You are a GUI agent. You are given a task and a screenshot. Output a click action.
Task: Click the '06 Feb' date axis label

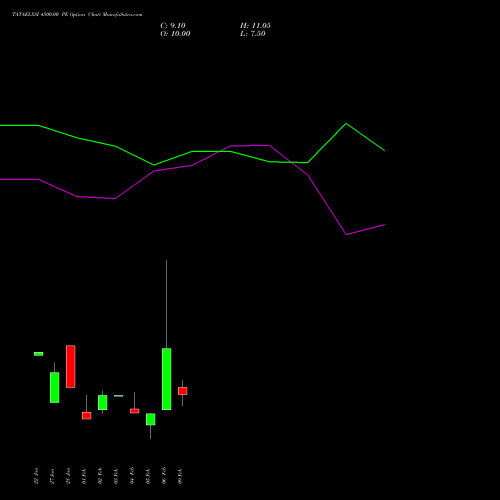tap(164, 476)
